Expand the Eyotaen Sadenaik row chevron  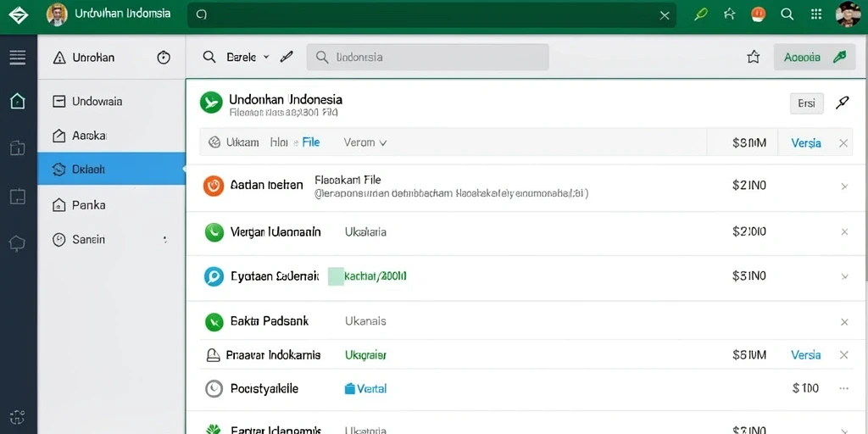click(x=844, y=276)
